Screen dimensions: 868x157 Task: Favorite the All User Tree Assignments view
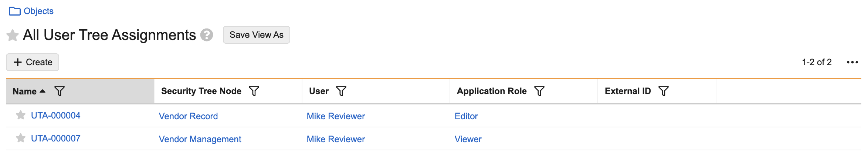pyautogui.click(x=13, y=36)
